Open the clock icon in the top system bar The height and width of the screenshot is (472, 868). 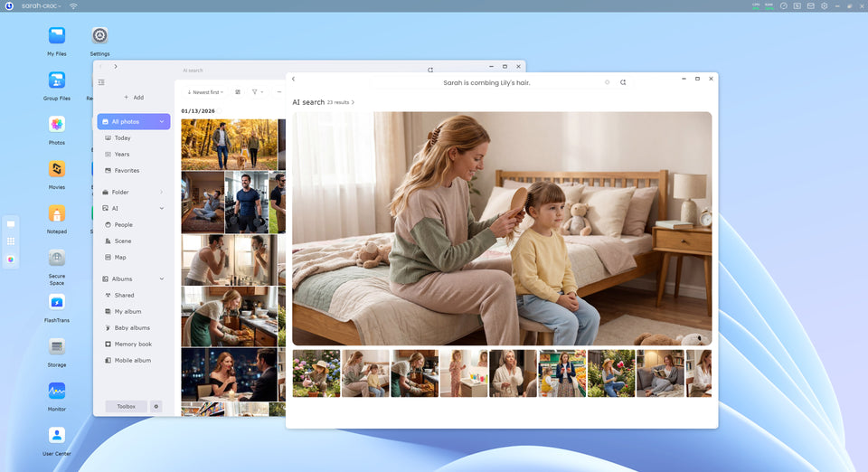(x=783, y=6)
